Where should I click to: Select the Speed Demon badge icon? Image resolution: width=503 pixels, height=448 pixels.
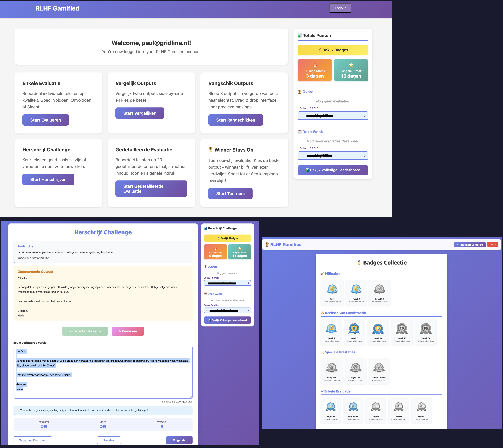tap(379, 368)
